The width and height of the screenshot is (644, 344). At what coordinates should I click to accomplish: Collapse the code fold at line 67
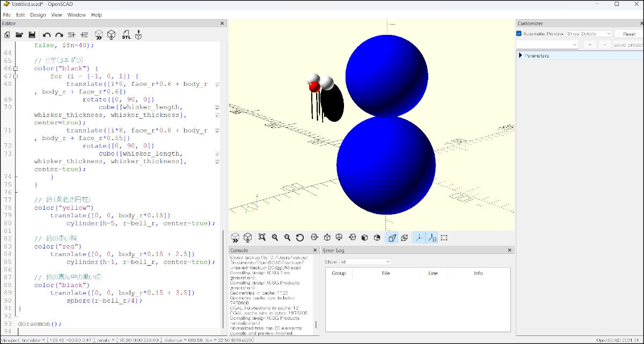[x=16, y=76]
